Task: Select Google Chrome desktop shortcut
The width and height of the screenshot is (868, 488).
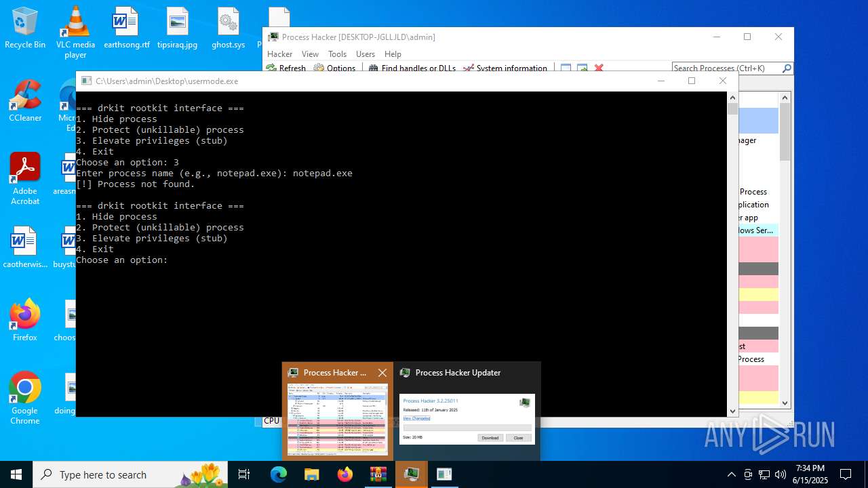Action: click(x=25, y=398)
